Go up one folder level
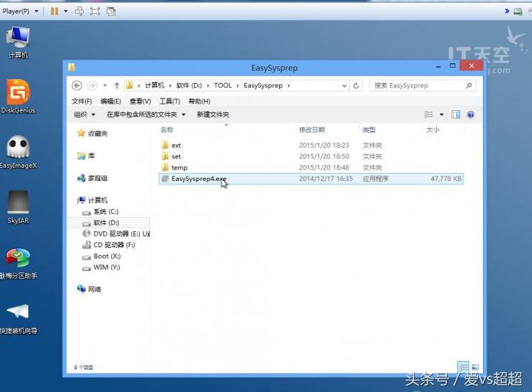The height and width of the screenshot is (392, 532). pyautogui.click(x=117, y=86)
